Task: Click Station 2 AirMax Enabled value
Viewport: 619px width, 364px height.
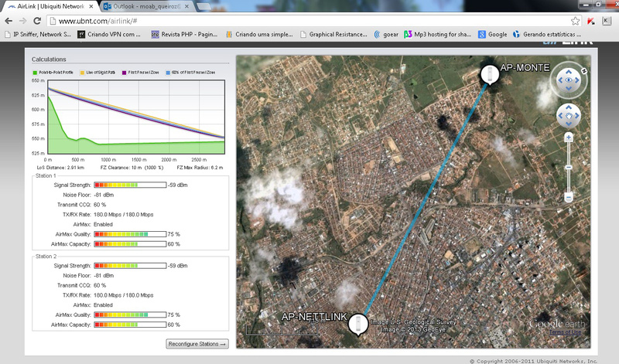Action: (103, 305)
